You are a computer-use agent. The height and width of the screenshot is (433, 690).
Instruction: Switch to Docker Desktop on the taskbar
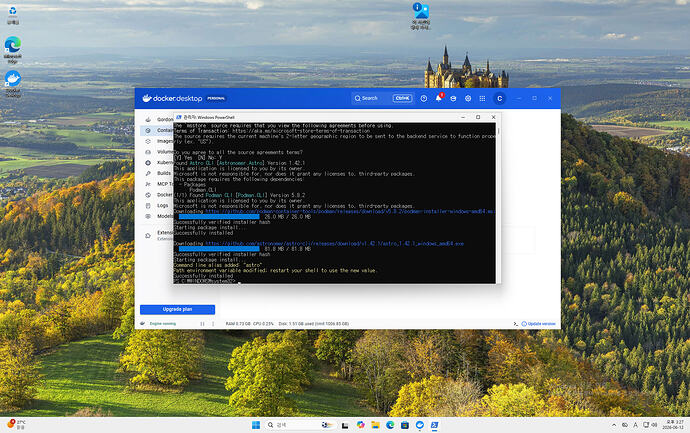click(420, 425)
